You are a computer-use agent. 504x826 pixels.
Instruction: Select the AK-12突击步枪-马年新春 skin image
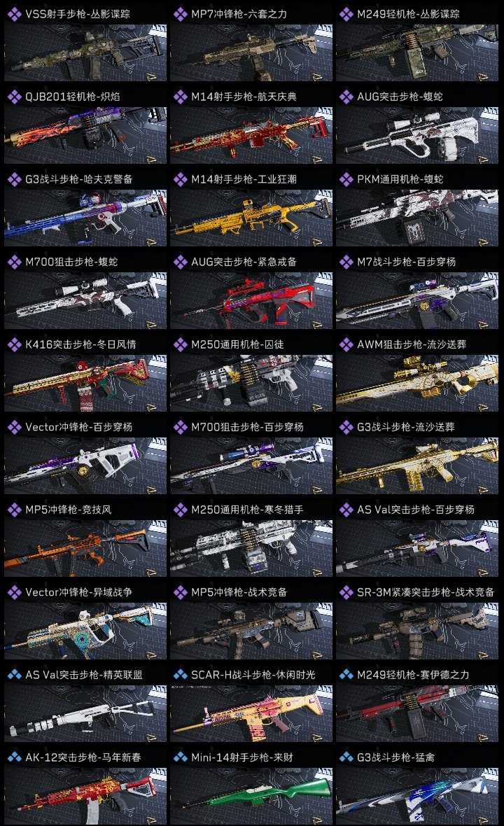pyautogui.click(x=85, y=796)
